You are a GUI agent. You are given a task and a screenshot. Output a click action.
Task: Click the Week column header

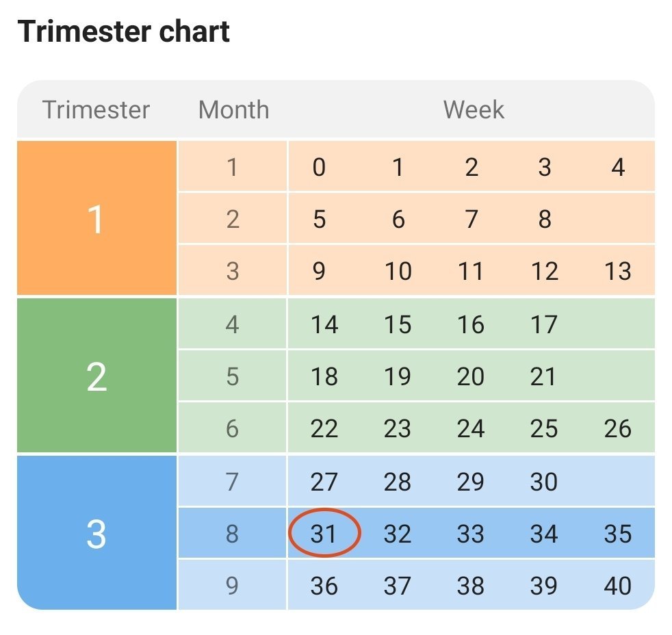coord(474,109)
